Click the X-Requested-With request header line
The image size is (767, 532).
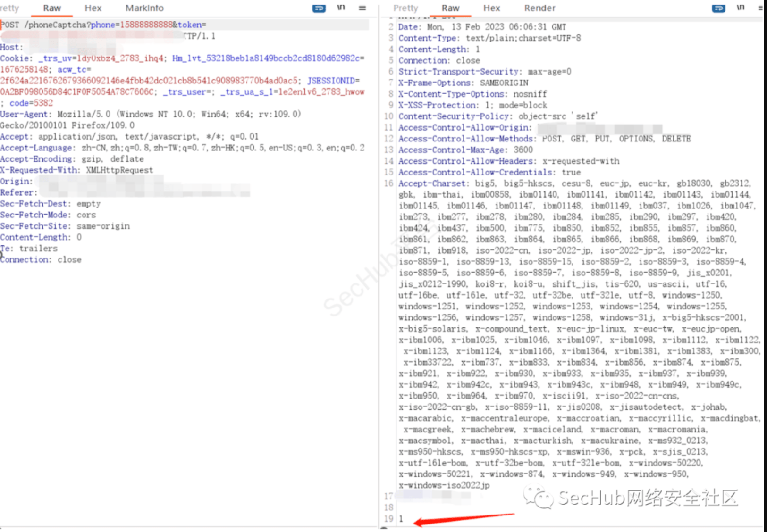point(76,170)
